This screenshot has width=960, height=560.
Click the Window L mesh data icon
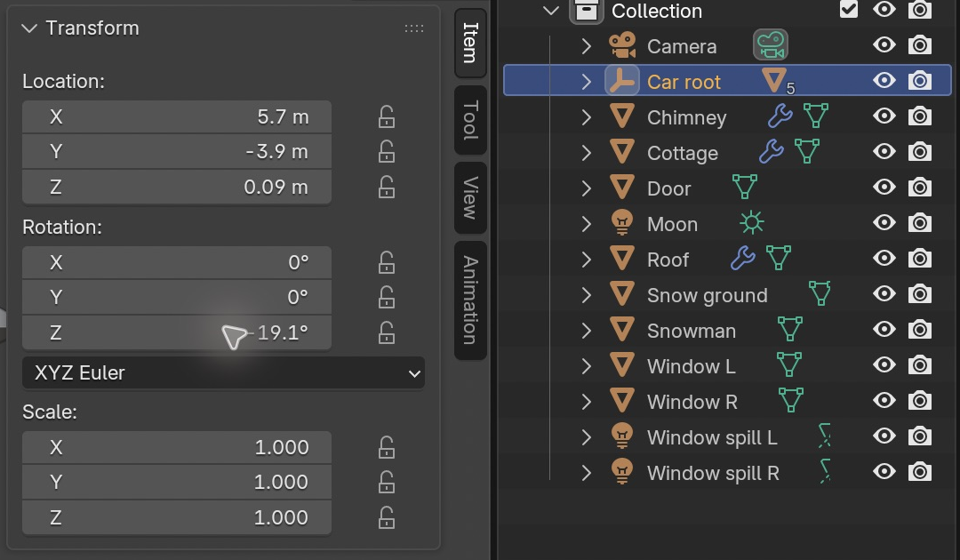pos(788,364)
